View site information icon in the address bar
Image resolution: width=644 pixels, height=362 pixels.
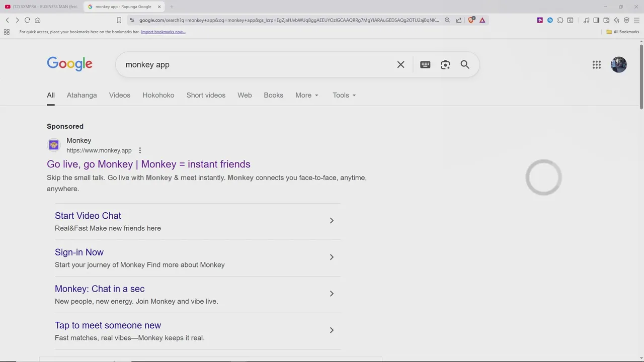[x=132, y=20]
